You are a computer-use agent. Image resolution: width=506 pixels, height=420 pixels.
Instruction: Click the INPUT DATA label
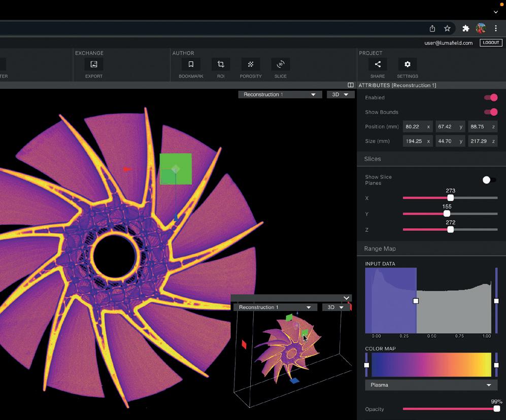click(380, 264)
